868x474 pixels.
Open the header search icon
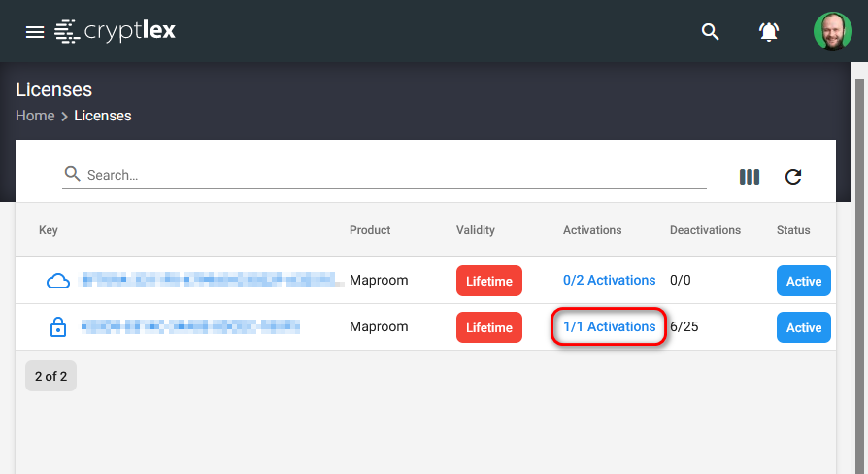pyautogui.click(x=711, y=31)
